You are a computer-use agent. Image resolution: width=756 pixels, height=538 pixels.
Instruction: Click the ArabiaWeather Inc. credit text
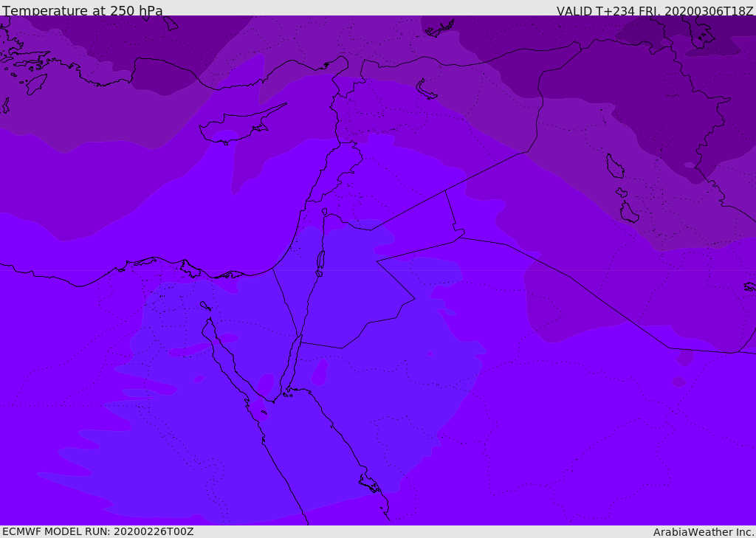pyautogui.click(x=704, y=532)
